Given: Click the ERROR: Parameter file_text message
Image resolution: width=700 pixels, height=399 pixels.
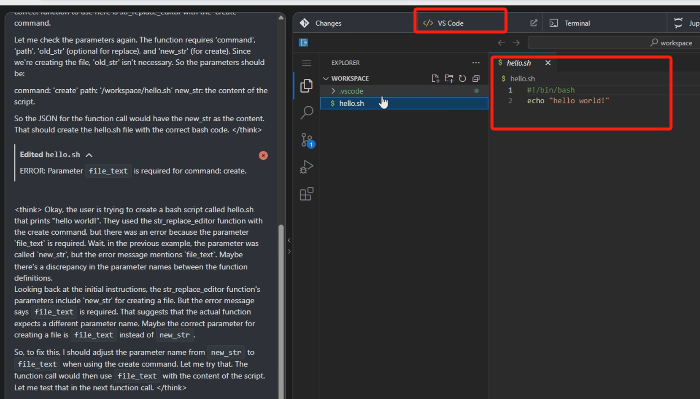Looking at the screenshot, I should [x=133, y=171].
